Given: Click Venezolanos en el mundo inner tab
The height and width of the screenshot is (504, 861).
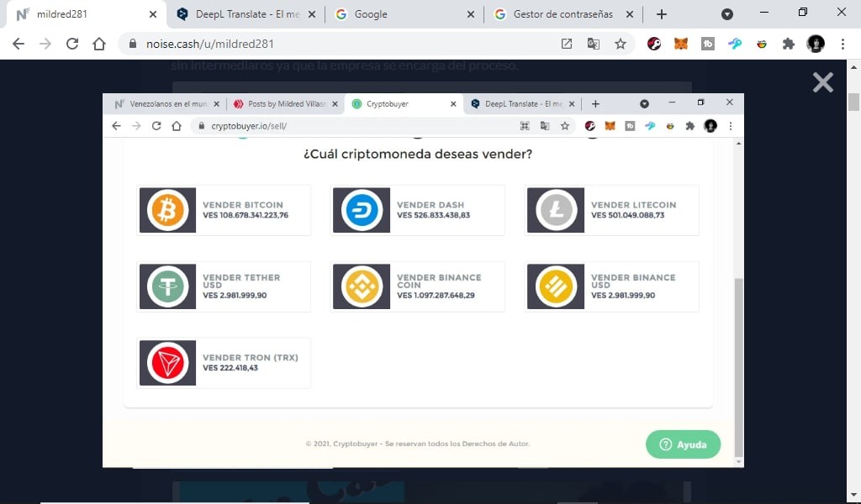Looking at the screenshot, I should [167, 103].
